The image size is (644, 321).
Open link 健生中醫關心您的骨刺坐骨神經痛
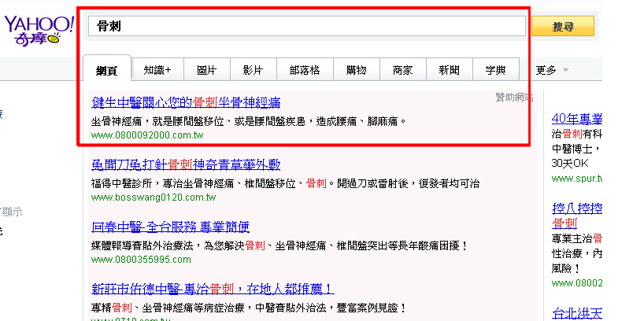[186, 102]
